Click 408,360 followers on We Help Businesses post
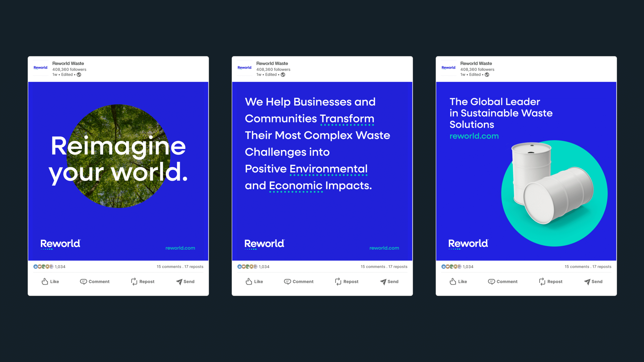Viewport: 644px width, 362px height. tap(273, 69)
